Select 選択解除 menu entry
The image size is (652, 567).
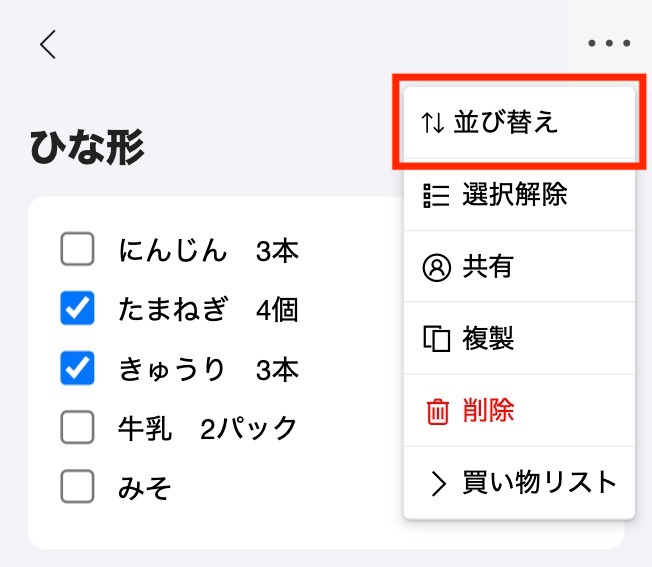click(x=519, y=195)
